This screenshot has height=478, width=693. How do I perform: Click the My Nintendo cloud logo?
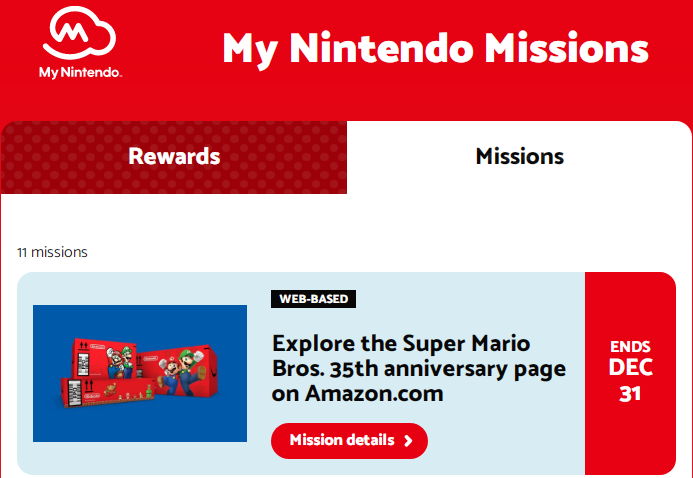click(x=79, y=33)
